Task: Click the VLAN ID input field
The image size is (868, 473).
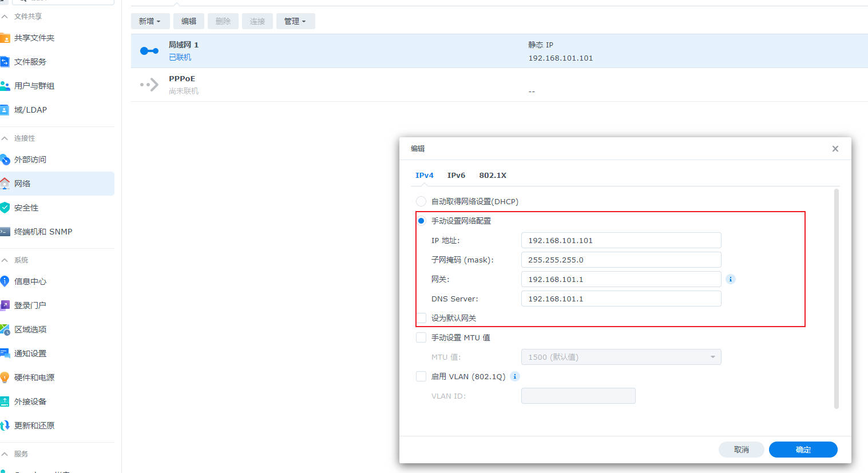Action: 578,396
